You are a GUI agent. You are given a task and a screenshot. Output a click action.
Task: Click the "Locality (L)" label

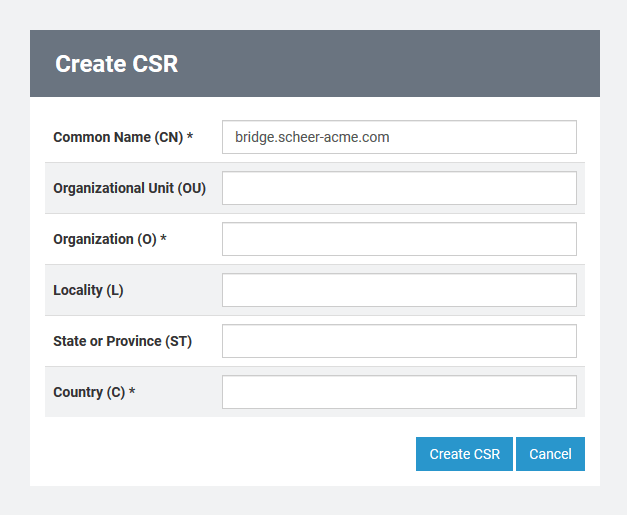88,290
